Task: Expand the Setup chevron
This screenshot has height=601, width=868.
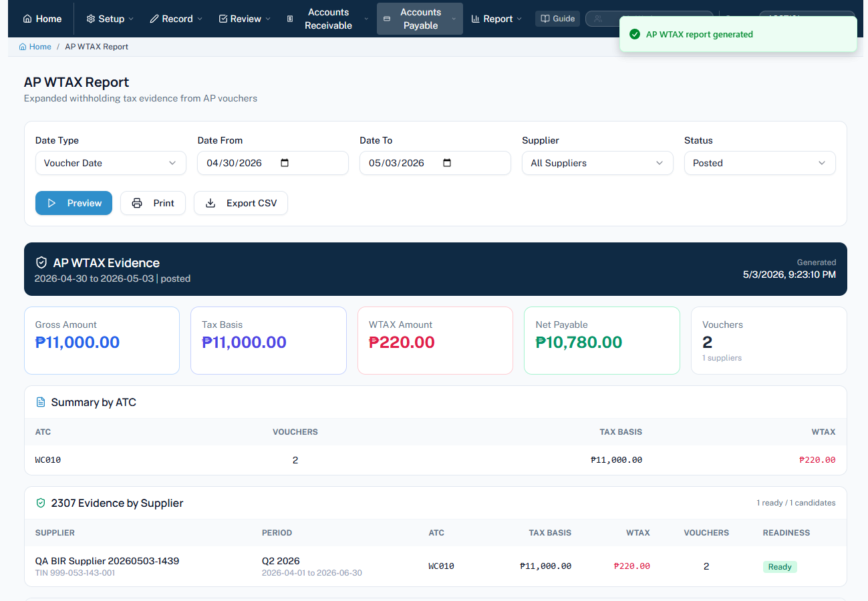Action: click(x=131, y=19)
